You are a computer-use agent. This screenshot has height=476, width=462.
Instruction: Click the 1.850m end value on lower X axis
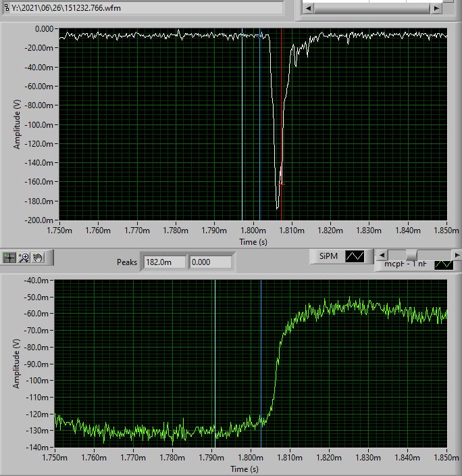pos(446,458)
